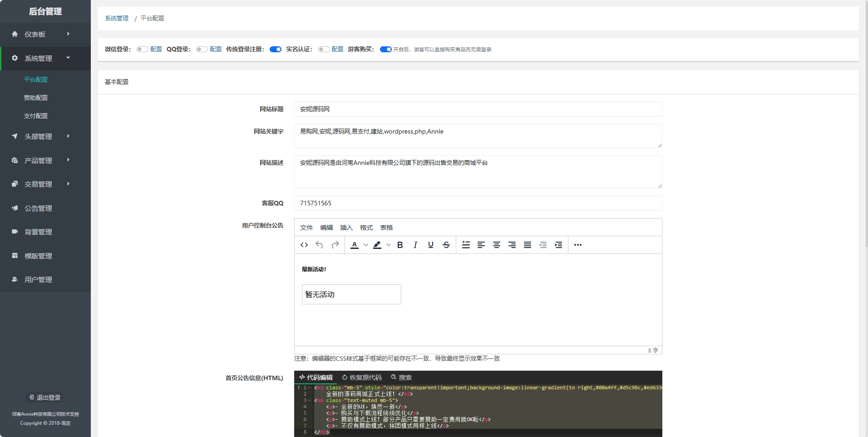Screen dimensions: 868x437
Task: Click the 客服QQ input field
Action: 478,203
